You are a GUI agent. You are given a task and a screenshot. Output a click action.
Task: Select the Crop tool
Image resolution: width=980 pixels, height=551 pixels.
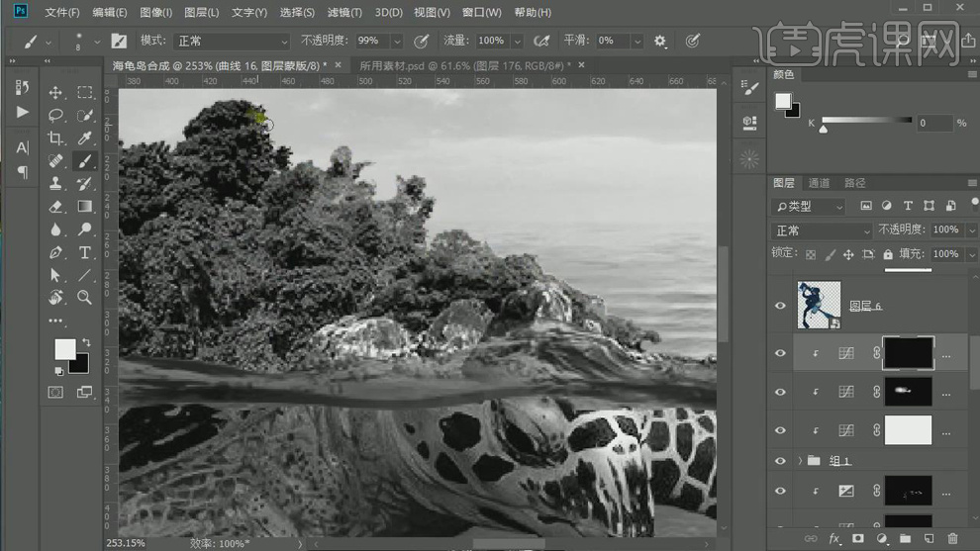tap(55, 138)
